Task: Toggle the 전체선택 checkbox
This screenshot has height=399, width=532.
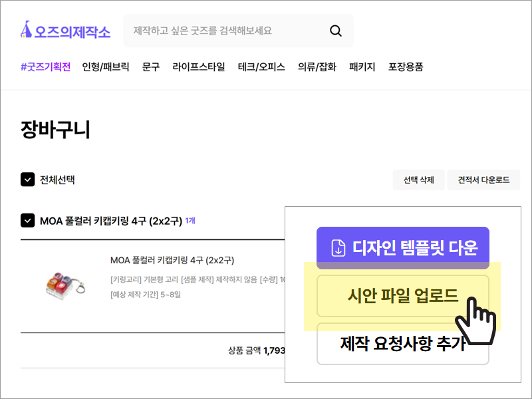Action: [x=27, y=180]
